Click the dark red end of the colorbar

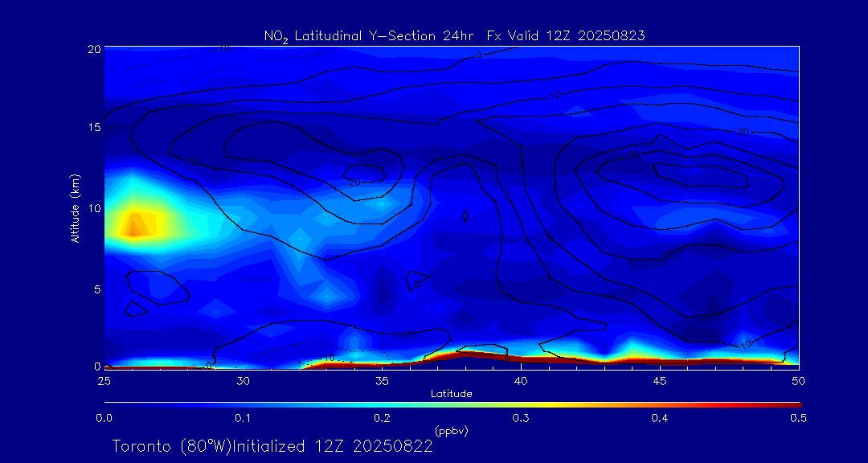(792, 404)
